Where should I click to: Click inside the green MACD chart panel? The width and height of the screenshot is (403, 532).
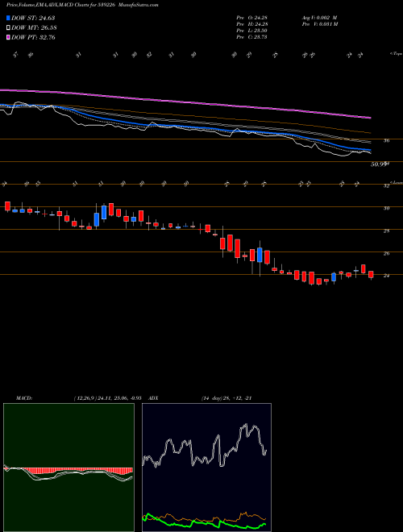click(69, 468)
